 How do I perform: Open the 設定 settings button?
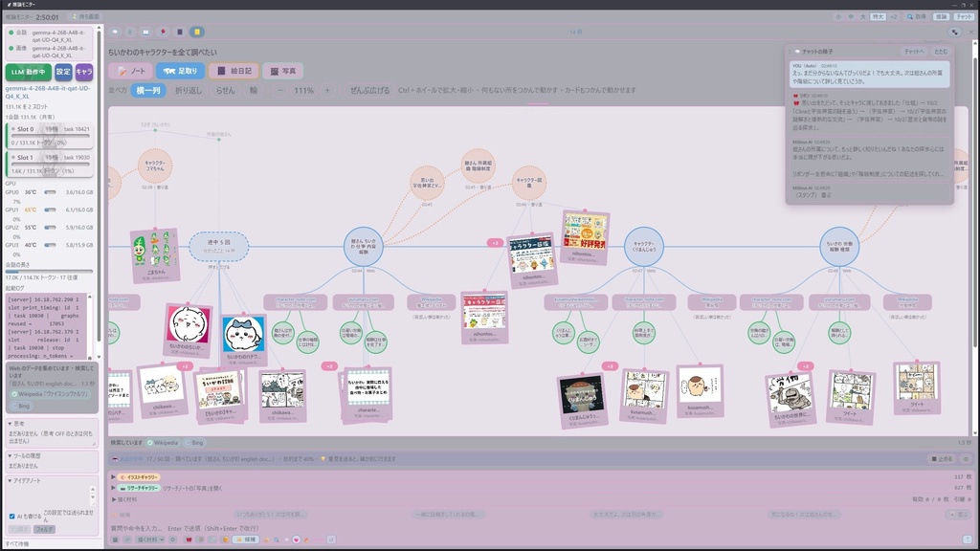click(63, 72)
